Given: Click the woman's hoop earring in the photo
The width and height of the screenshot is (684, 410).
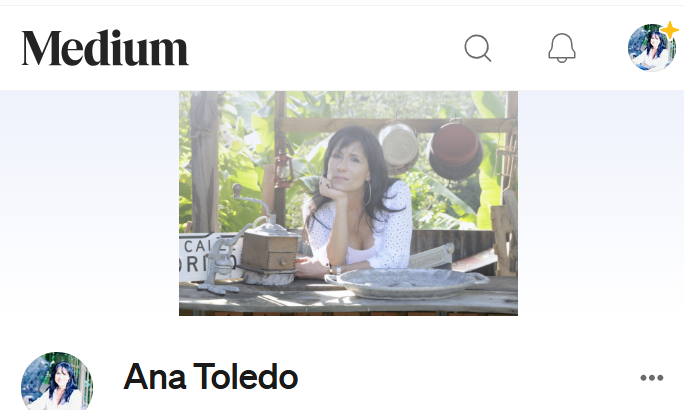Looking at the screenshot, I should click(367, 194).
